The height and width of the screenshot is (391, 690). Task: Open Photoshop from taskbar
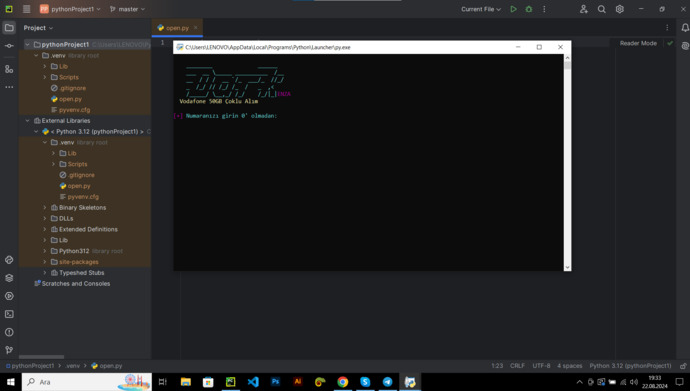click(275, 382)
